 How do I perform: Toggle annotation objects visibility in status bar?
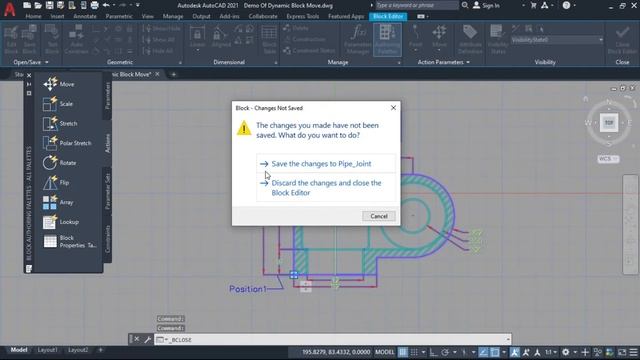click(x=515, y=352)
